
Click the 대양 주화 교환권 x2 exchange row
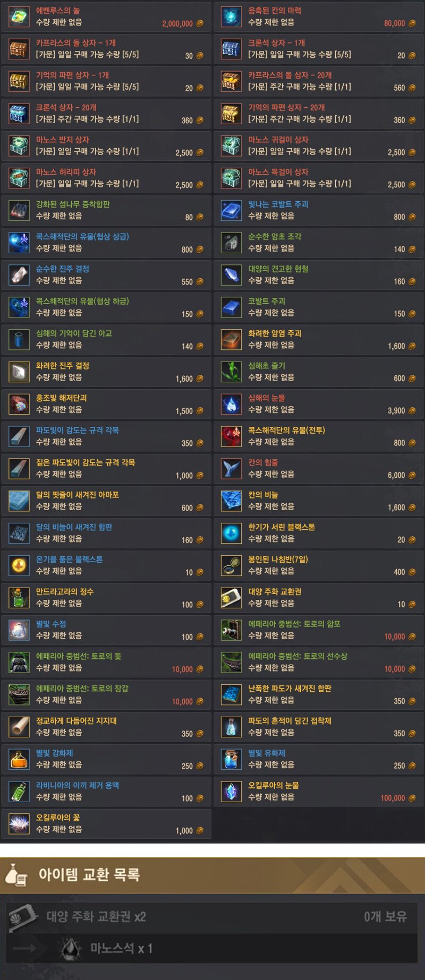click(x=212, y=917)
